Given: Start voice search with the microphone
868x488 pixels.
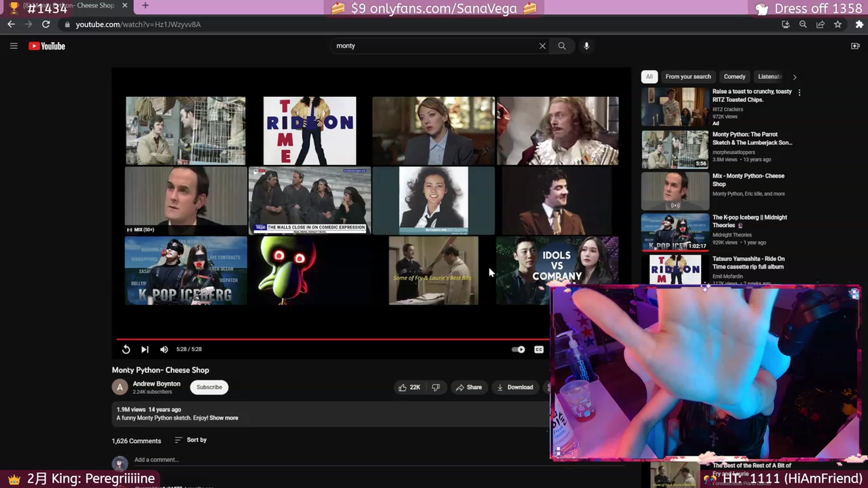Looking at the screenshot, I should [x=586, y=46].
